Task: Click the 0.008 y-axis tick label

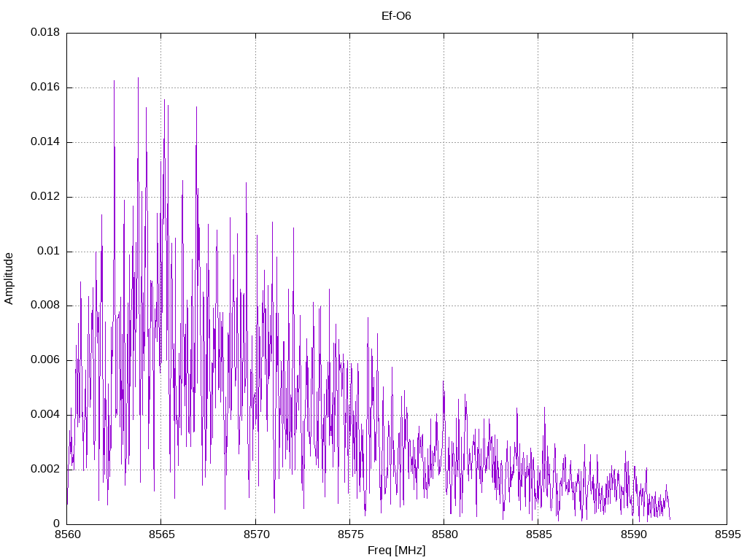Action: coord(45,306)
